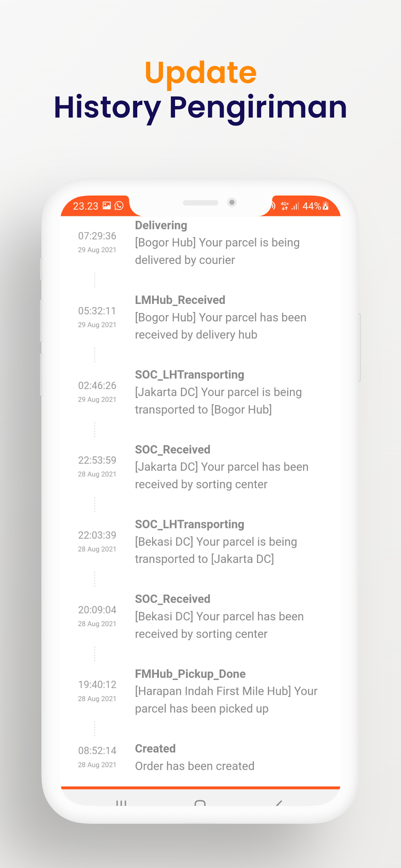The image size is (401, 868).
Task: Select SOC_LHTransporting entry from Bekasi DC
Action: (x=216, y=541)
